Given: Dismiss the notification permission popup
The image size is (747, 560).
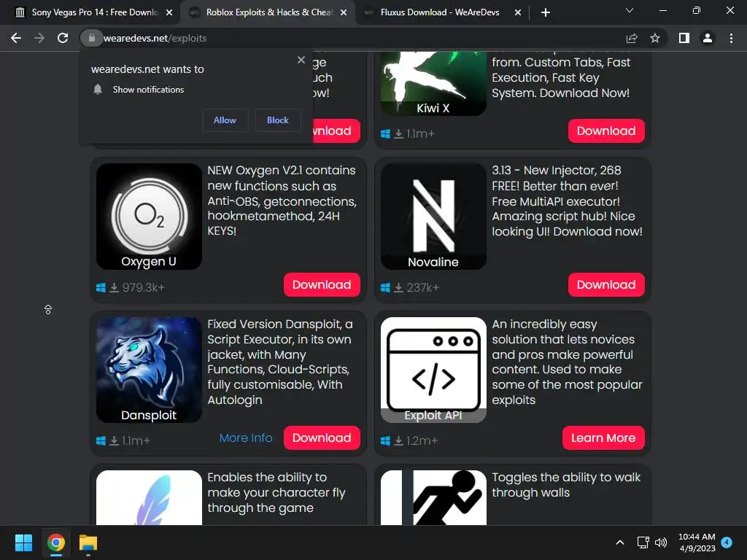Looking at the screenshot, I should pyautogui.click(x=301, y=60).
